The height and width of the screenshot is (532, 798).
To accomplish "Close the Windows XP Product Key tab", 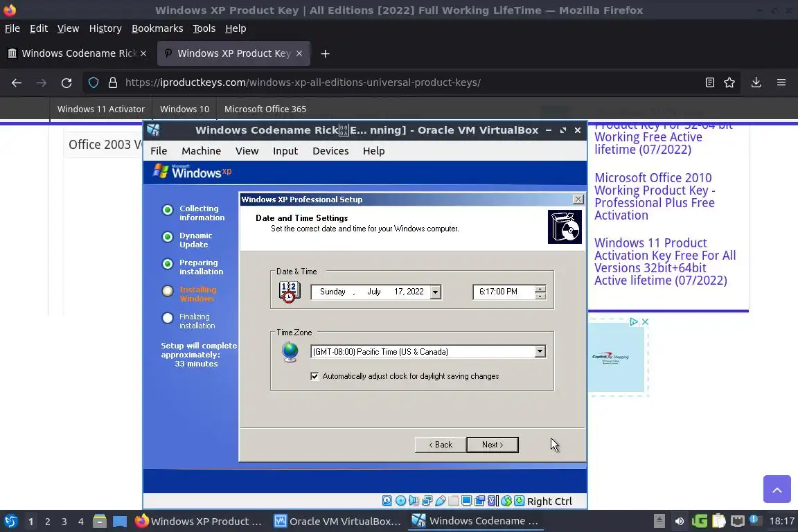I will [299, 53].
